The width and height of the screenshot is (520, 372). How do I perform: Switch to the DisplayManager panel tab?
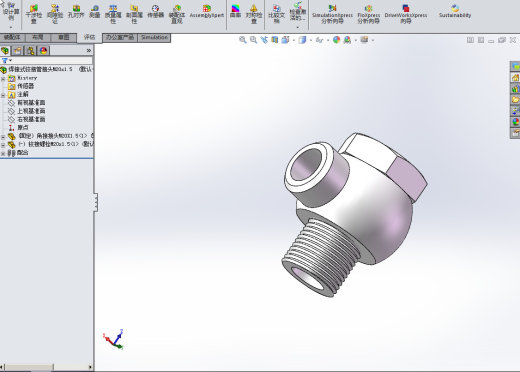[43, 51]
